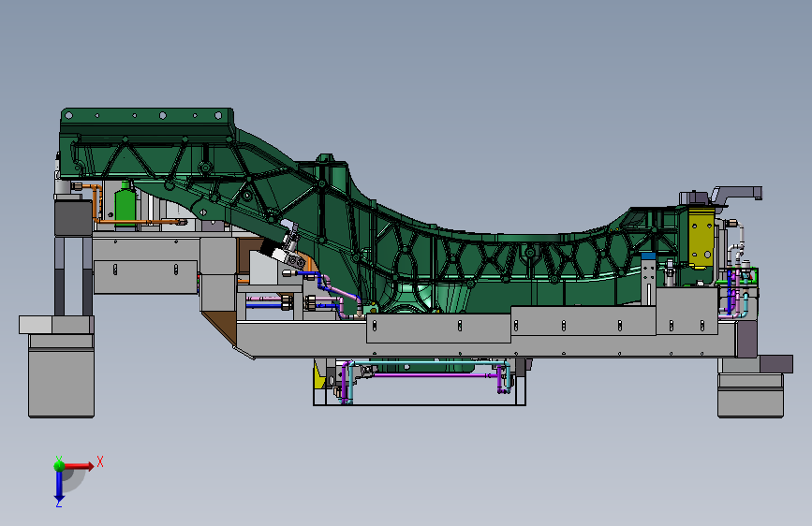Select the yellow bracket plate at right end
This screenshot has width=812, height=526.
pyautogui.click(x=701, y=236)
